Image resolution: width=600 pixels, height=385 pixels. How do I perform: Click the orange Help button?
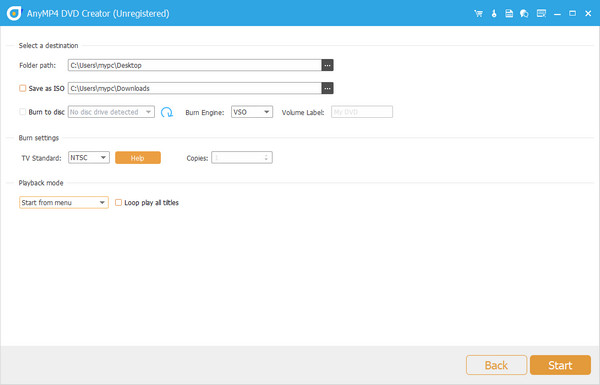point(138,158)
